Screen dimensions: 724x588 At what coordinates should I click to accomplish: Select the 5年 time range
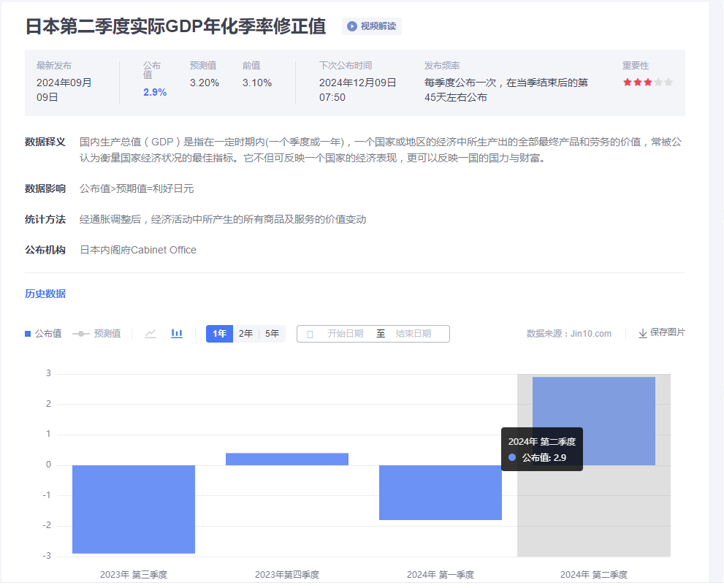tap(272, 334)
